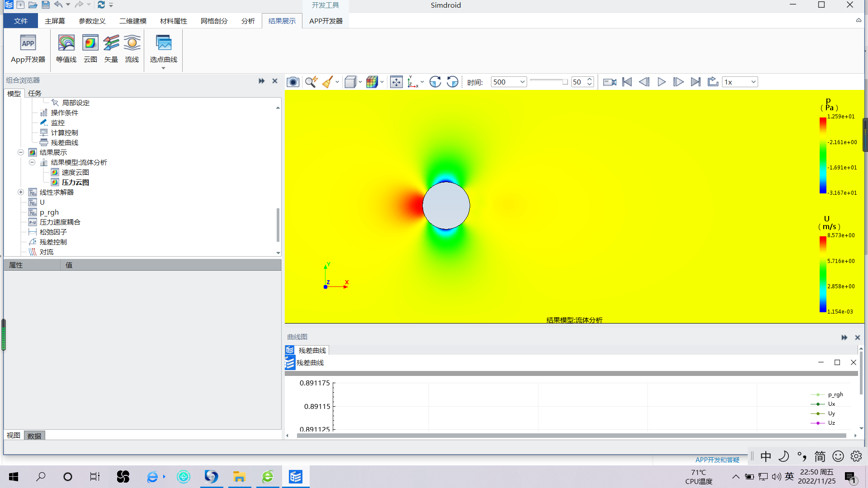
Task: Click the curve chart horizontal scrollbar
Action: click(571, 436)
